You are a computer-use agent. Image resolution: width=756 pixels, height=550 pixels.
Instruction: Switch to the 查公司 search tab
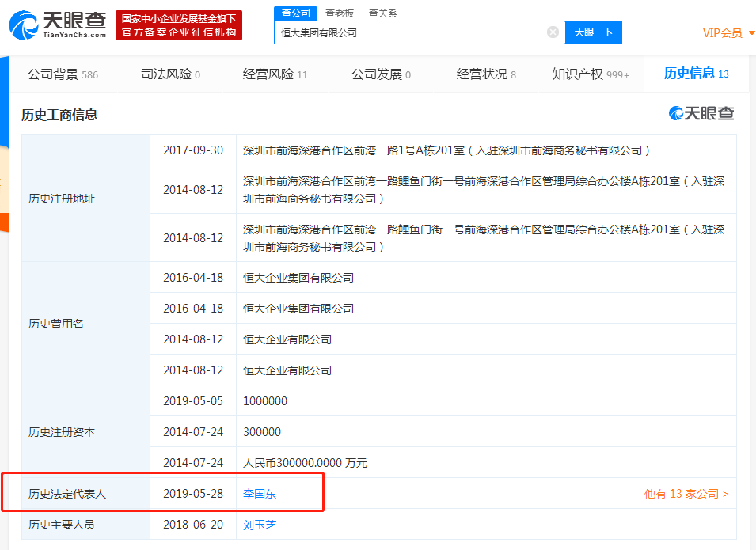pos(295,13)
